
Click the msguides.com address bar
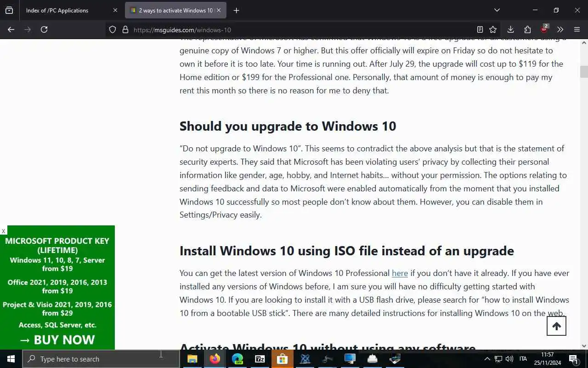coord(303,30)
